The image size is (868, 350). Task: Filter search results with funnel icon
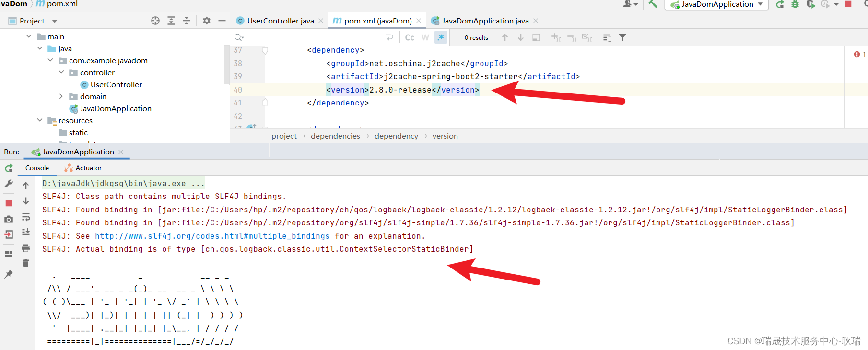pos(622,37)
